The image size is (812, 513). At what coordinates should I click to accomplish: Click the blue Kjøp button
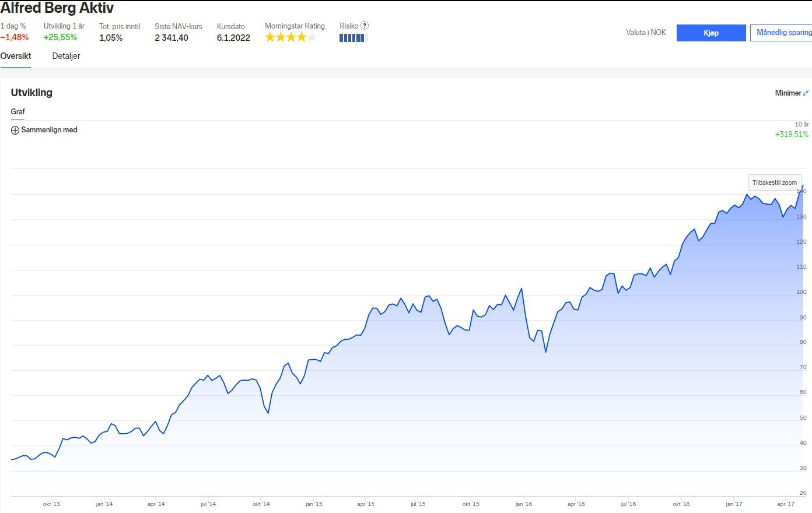[x=711, y=33]
